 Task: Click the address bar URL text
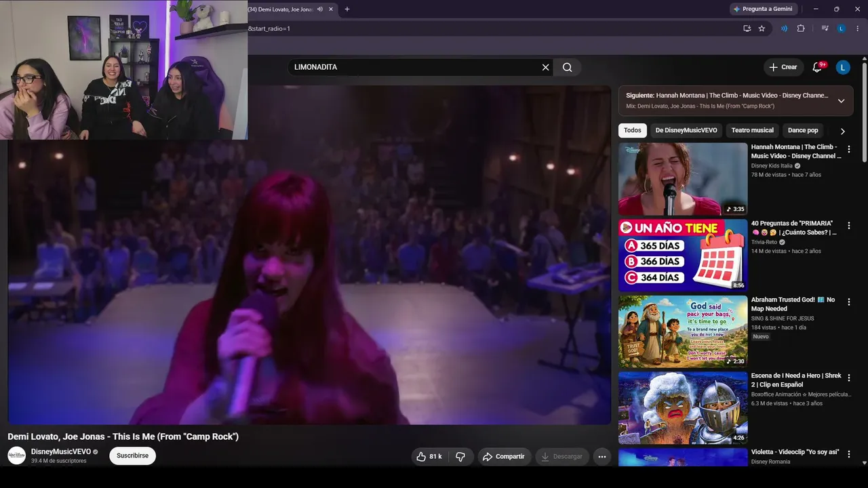[269, 28]
